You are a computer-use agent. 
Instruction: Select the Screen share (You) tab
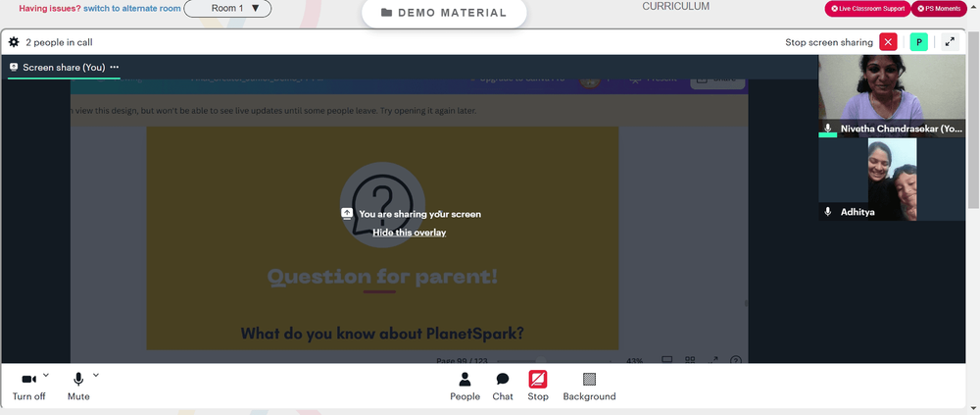tap(64, 67)
